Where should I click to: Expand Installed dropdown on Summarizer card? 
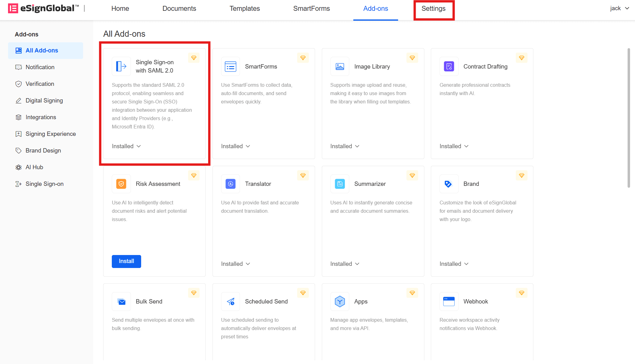click(345, 264)
